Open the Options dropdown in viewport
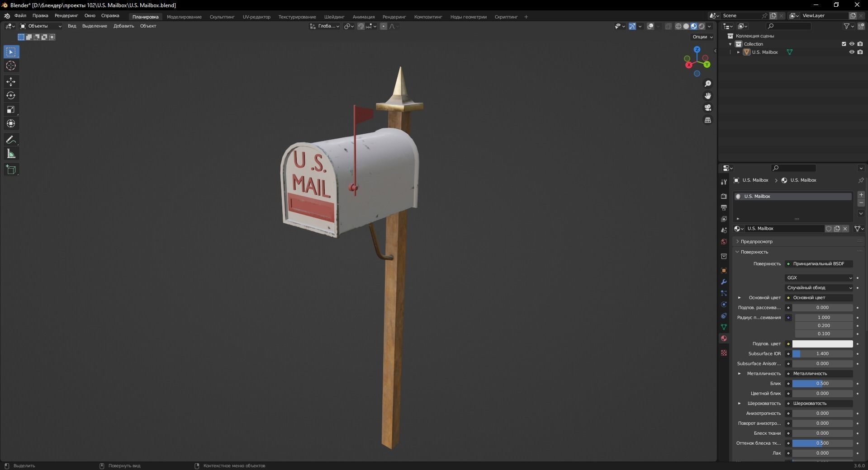868x470 pixels. pos(702,37)
